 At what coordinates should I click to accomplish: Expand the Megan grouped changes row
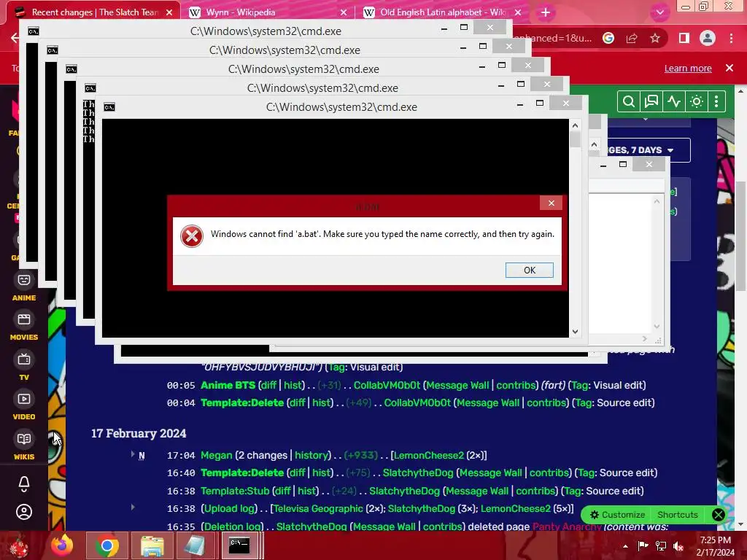tap(133, 454)
